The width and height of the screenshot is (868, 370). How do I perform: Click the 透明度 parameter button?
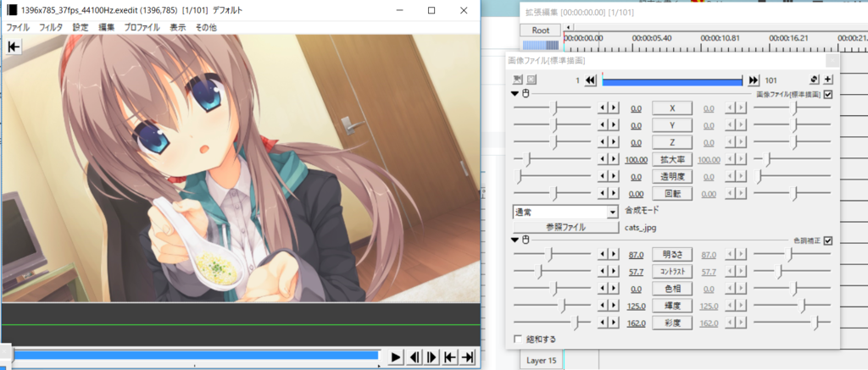672,176
